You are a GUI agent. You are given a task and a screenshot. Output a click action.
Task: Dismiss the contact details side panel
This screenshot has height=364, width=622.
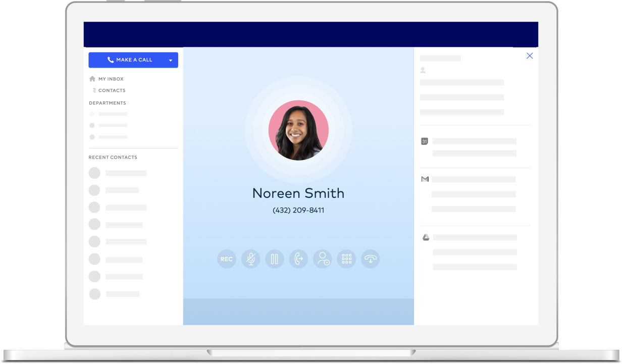[x=530, y=56]
